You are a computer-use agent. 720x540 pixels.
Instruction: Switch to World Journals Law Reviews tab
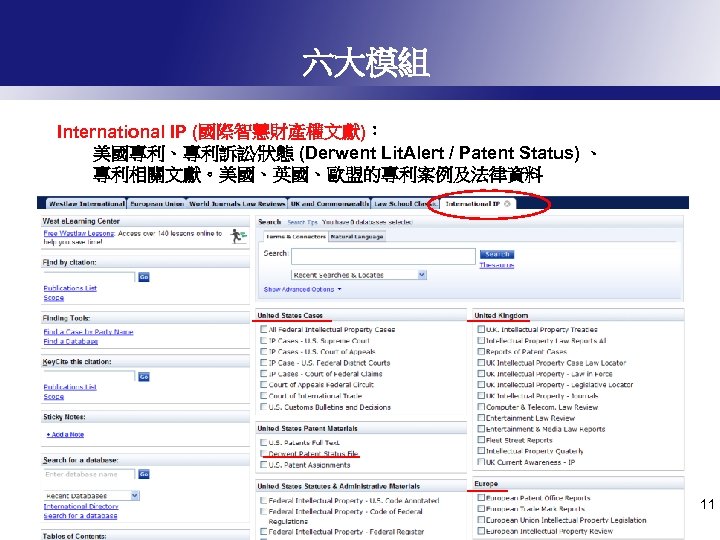[237, 203]
